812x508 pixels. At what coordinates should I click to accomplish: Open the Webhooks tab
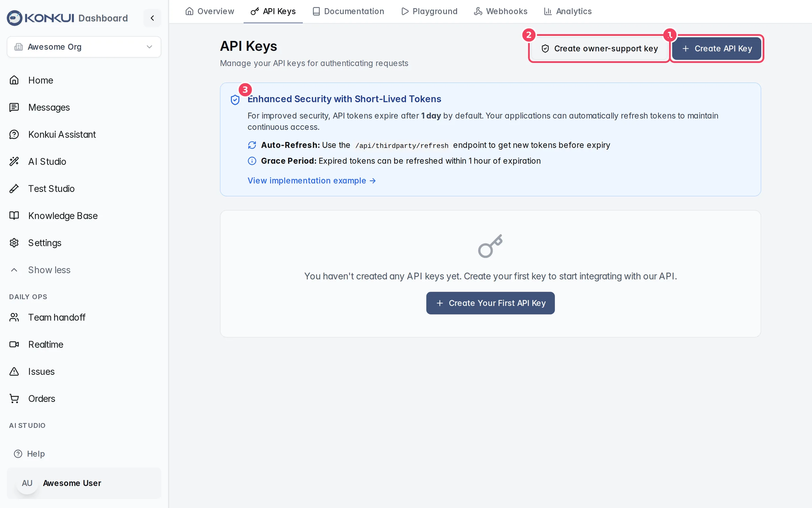(501, 12)
